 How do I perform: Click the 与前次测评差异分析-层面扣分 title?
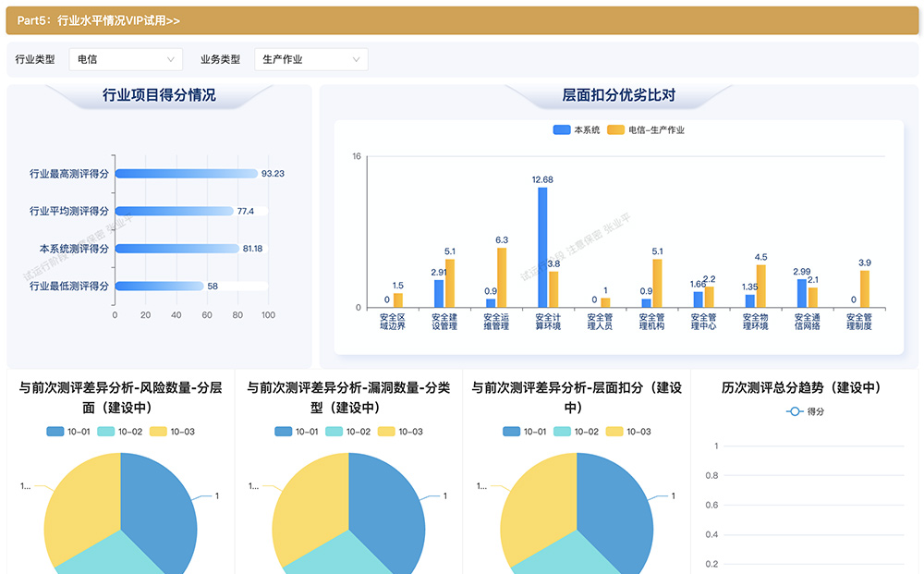(x=577, y=397)
